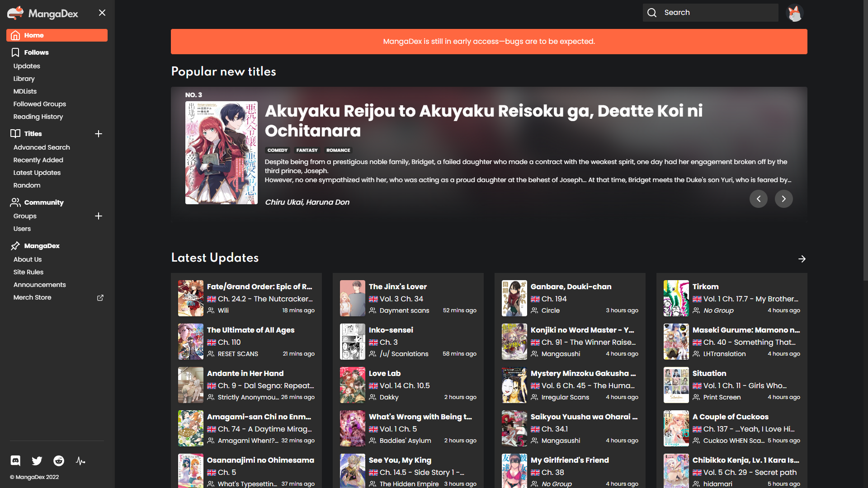Click the early access announcement banner
The width and height of the screenshot is (868, 488).
(x=489, y=42)
